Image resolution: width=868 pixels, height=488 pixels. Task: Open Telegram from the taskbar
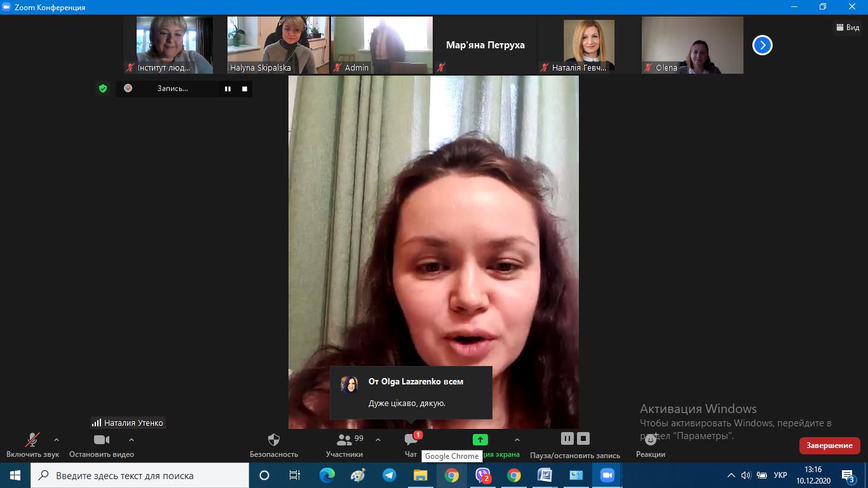tap(390, 475)
